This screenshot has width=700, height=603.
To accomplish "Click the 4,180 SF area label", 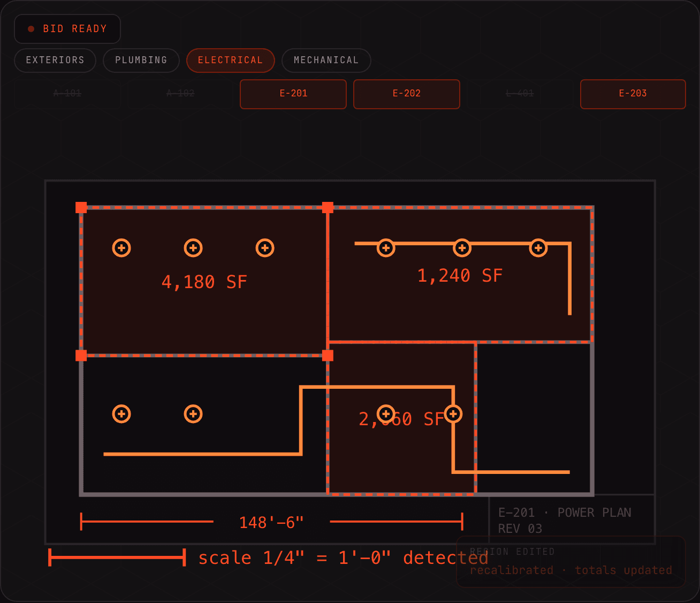I will click(204, 282).
